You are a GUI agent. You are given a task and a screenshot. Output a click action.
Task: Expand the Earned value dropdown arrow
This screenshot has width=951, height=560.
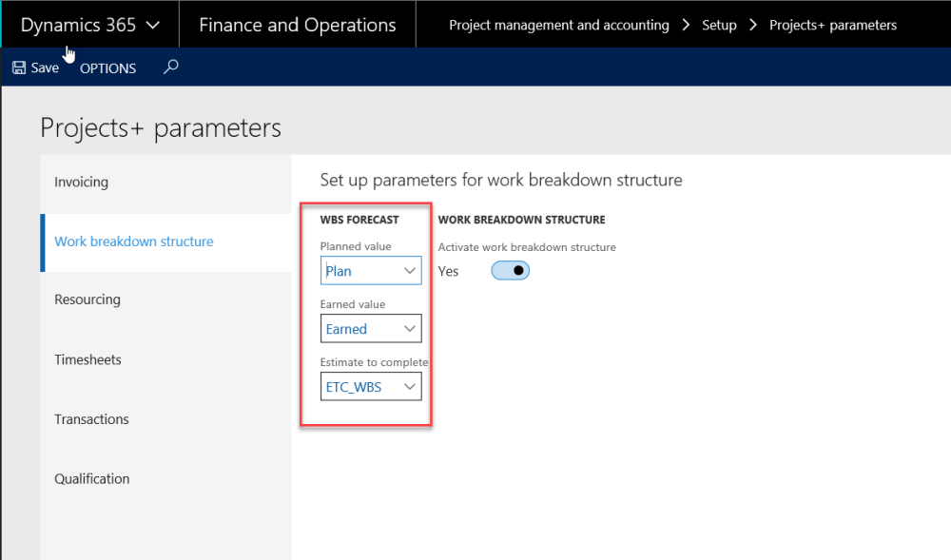tap(410, 329)
